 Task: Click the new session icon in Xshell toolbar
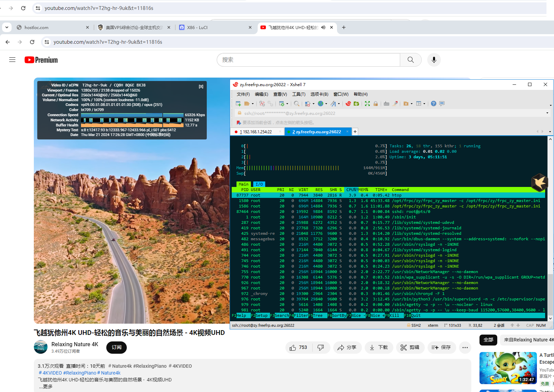point(239,104)
